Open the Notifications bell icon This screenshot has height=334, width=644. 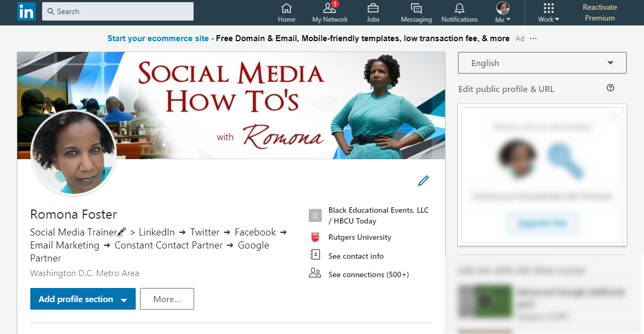coord(459,8)
